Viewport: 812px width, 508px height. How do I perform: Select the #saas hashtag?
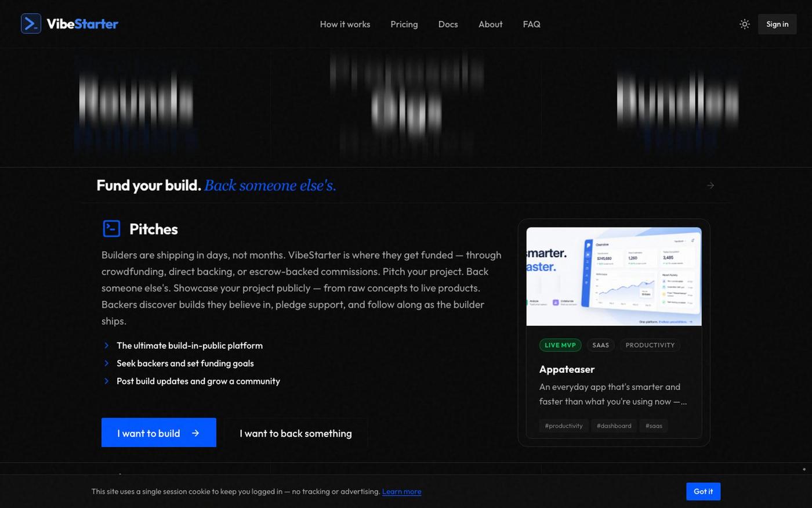654,426
